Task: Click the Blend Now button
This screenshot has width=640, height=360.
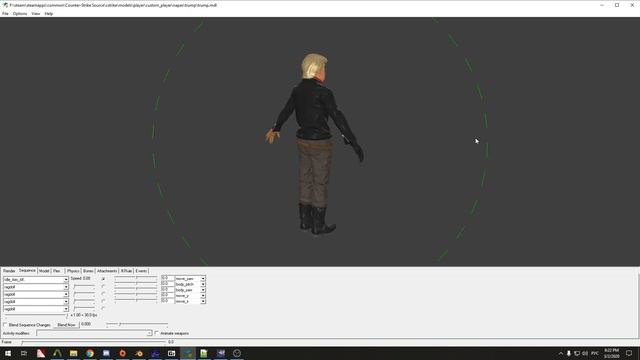Action: (66, 325)
